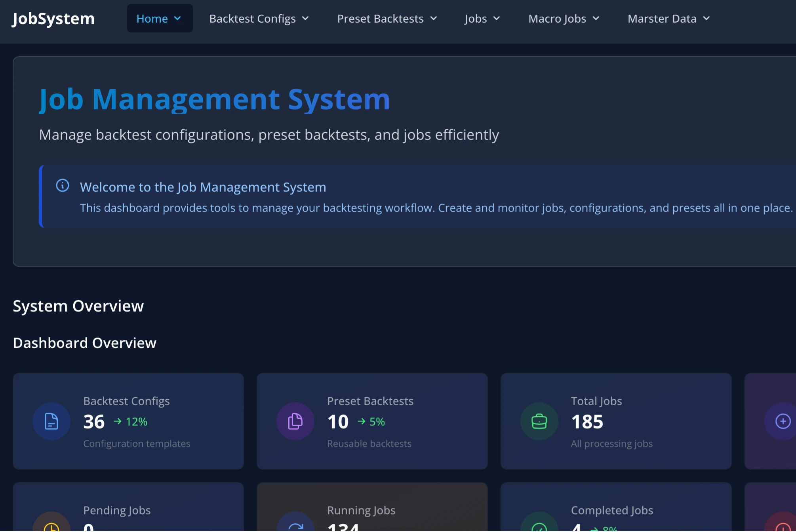Click 'Welcome to the Job Management System' text
Viewport: 796px width, 532px height.
[x=203, y=187]
